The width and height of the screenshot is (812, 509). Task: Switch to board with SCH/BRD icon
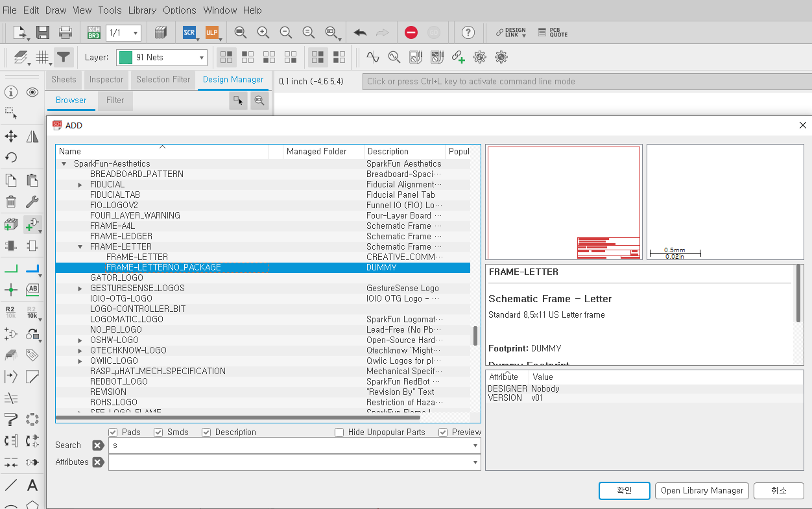click(x=94, y=32)
